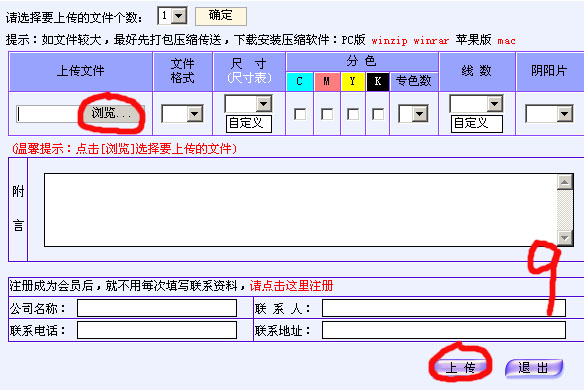Click the 确定 confirm button
The width and height of the screenshot is (584, 390).
(x=221, y=16)
